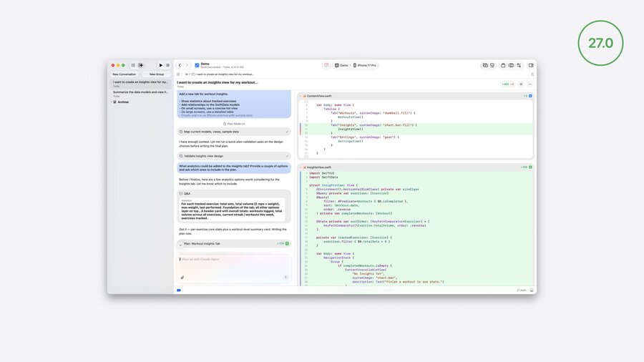
Task: Select the 'I want to create an insights view' conversation
Action: (140, 84)
